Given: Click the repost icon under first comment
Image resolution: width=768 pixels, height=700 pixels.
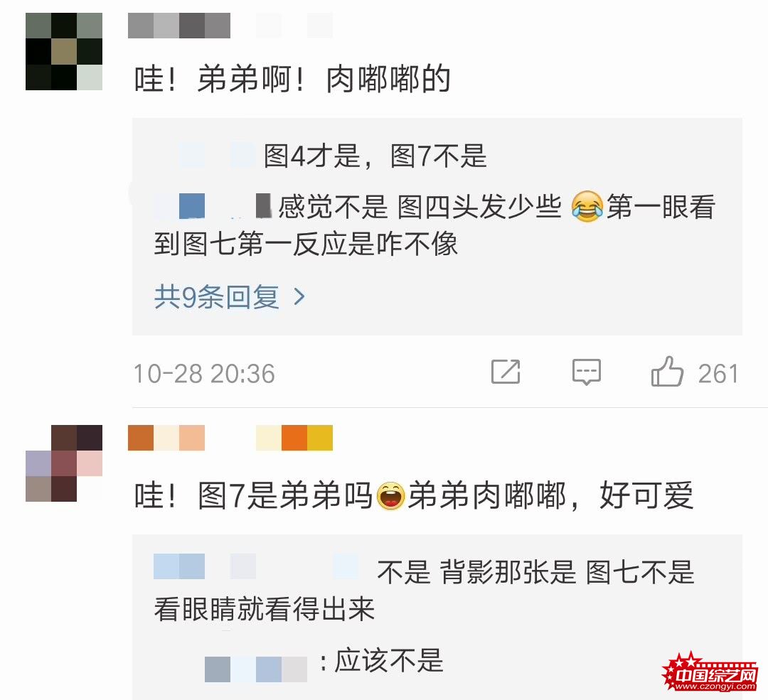Looking at the screenshot, I should point(506,372).
